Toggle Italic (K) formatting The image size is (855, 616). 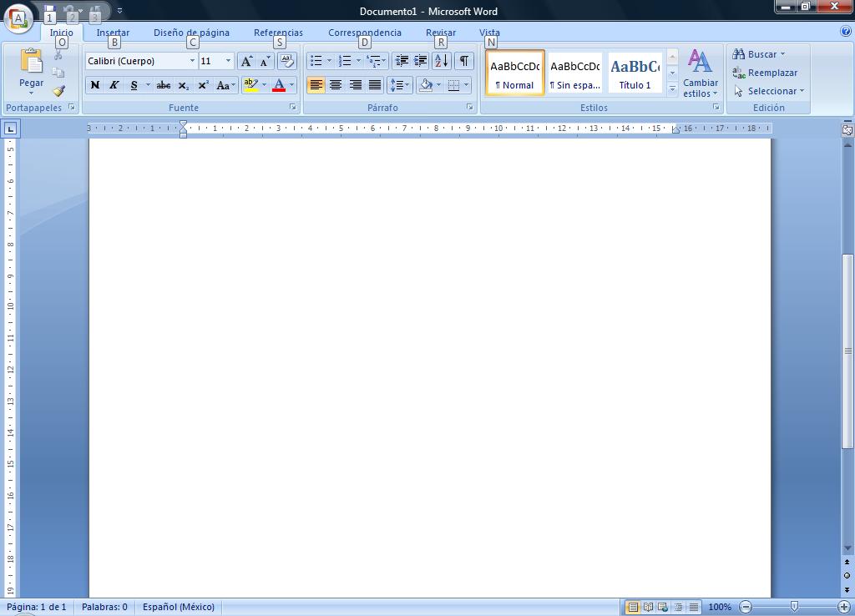(x=114, y=86)
